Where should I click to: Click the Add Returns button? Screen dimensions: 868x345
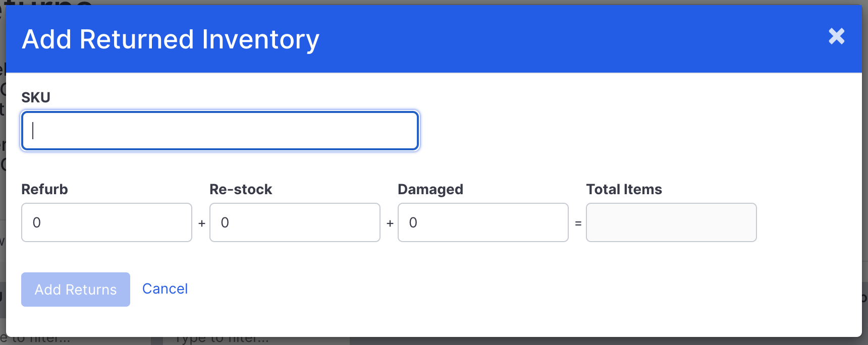pyautogui.click(x=75, y=289)
